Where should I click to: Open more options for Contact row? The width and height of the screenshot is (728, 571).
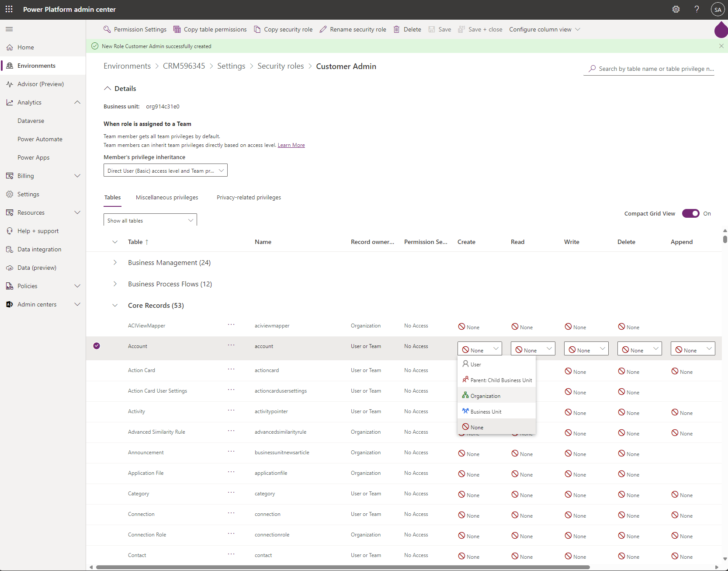click(231, 554)
